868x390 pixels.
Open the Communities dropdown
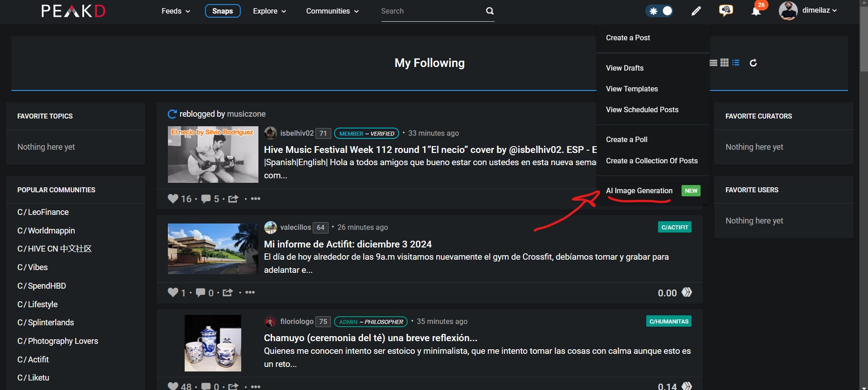(333, 11)
